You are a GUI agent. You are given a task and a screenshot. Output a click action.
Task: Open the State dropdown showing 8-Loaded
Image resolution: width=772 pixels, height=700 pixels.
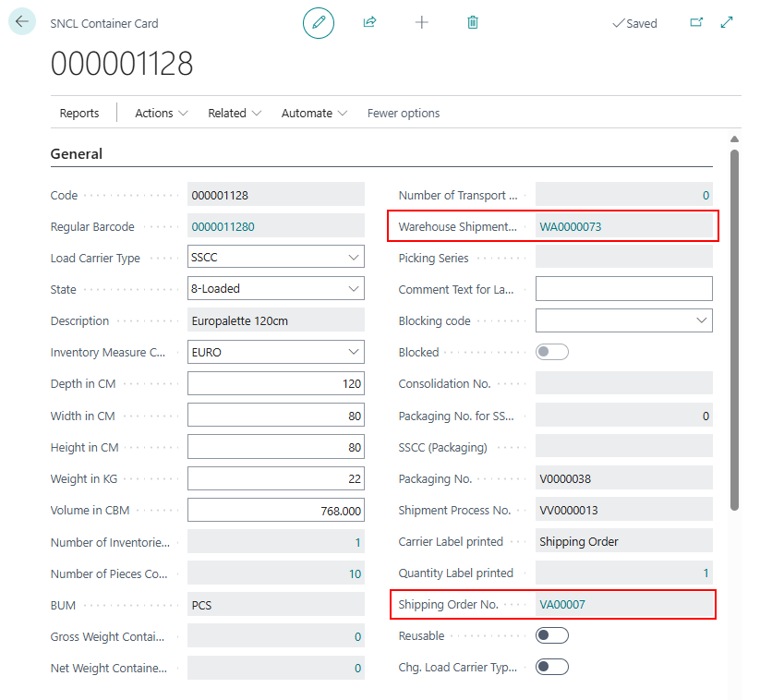(354, 289)
